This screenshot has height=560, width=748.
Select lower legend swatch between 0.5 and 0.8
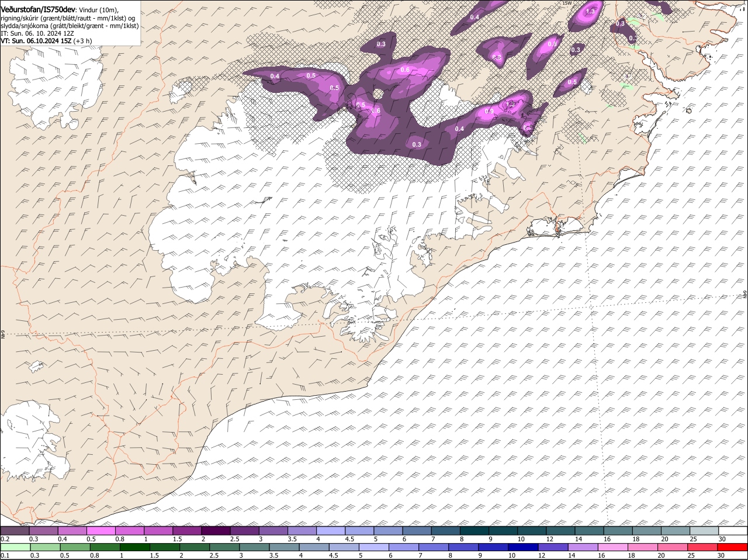coord(75,548)
